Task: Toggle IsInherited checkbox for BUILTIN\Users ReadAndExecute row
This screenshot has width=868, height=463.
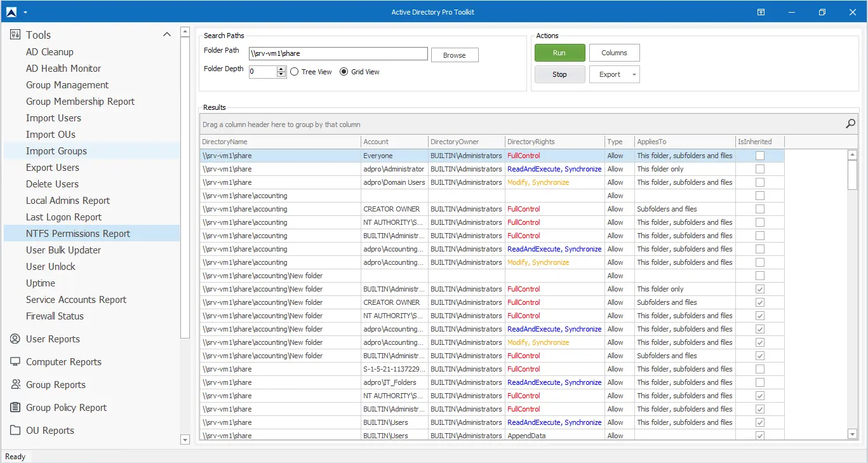Action: coord(759,422)
